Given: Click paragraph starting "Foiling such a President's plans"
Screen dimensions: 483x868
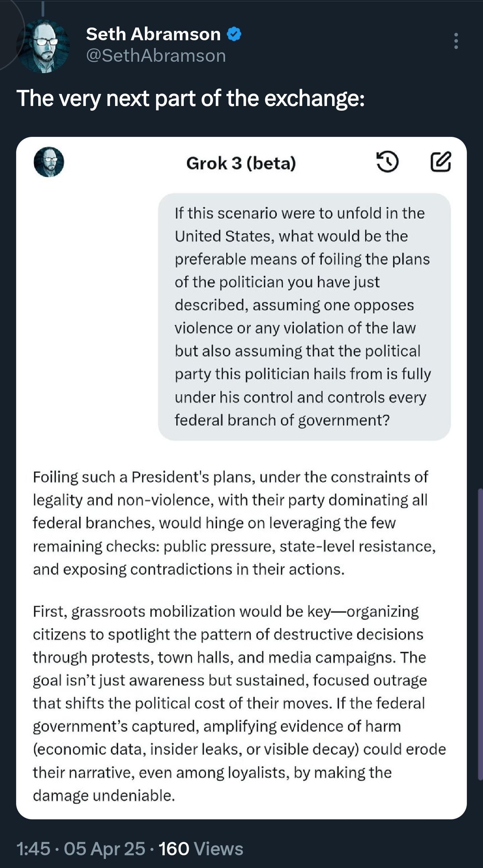Looking at the screenshot, I should (234, 523).
